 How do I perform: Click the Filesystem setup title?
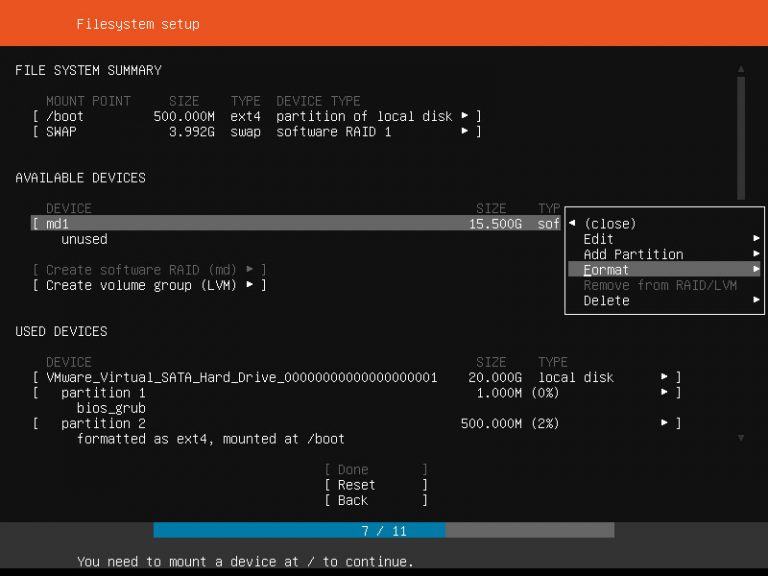[138, 24]
